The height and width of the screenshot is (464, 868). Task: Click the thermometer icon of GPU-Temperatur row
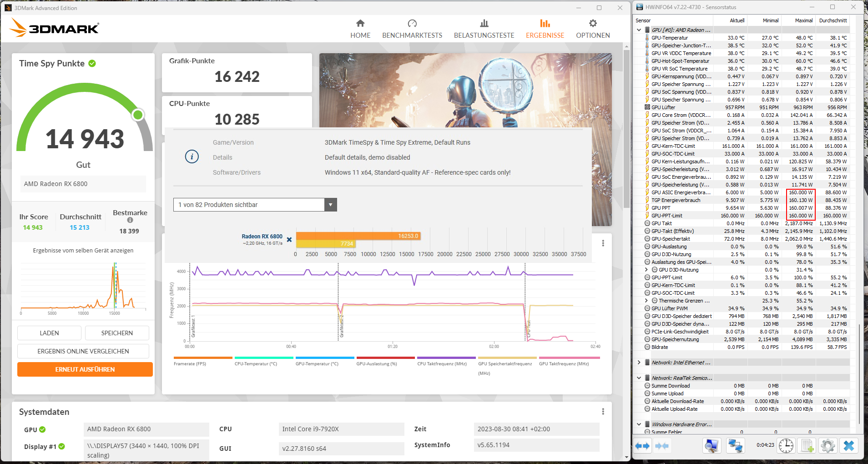(x=647, y=38)
